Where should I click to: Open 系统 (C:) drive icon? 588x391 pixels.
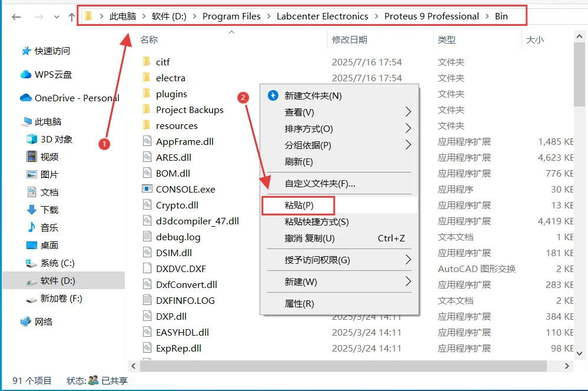[x=31, y=263]
